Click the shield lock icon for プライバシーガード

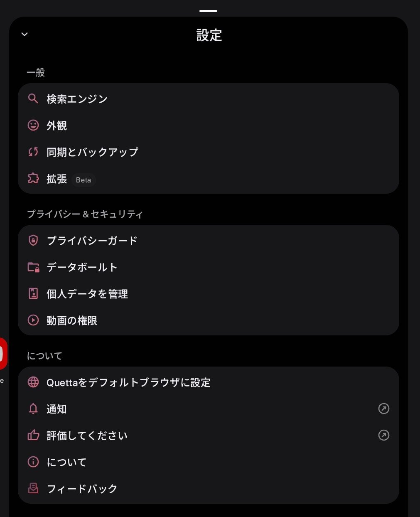(x=33, y=240)
